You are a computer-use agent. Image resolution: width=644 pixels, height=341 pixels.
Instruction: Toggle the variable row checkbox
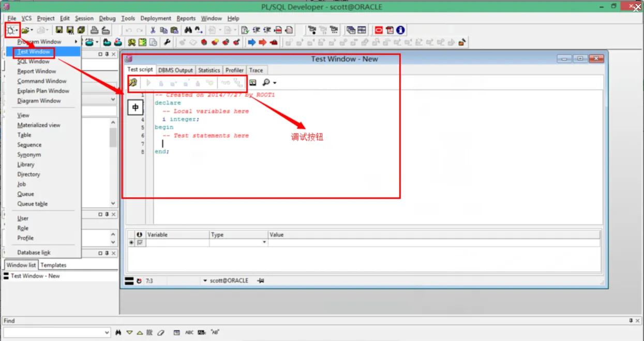pyautogui.click(x=140, y=242)
